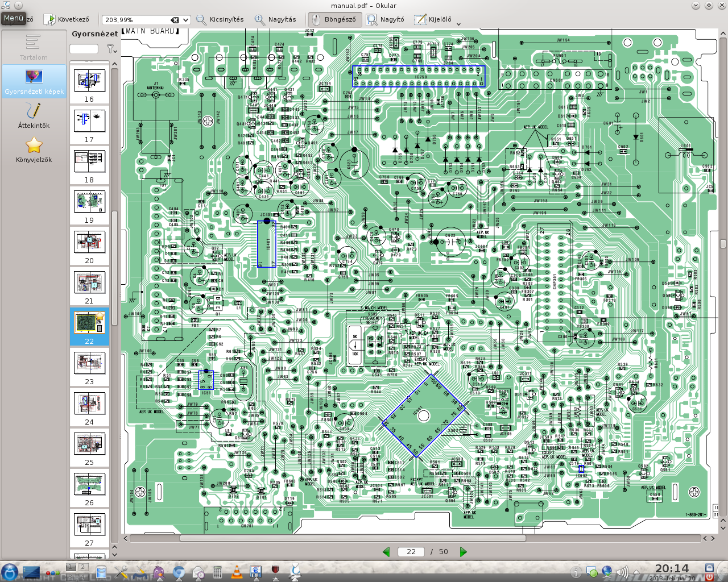This screenshot has width=728, height=582.
Task: Select page 27 thumbnail
Action: click(89, 529)
